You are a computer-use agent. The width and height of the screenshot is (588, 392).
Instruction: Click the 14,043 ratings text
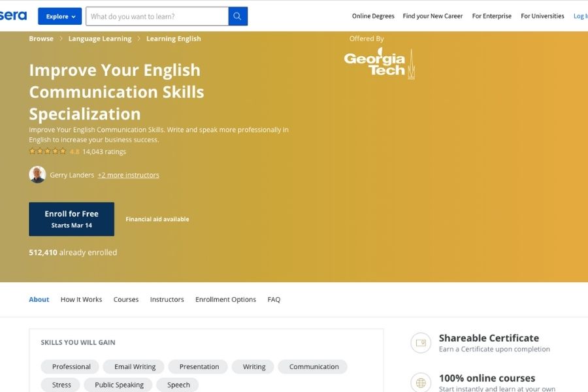[x=105, y=152]
